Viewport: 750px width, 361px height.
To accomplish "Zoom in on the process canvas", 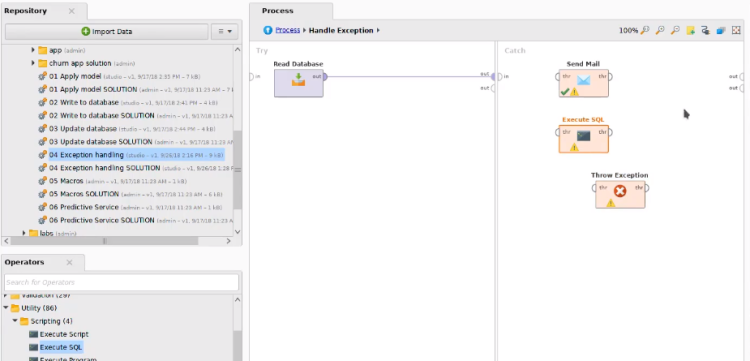I will (x=660, y=31).
